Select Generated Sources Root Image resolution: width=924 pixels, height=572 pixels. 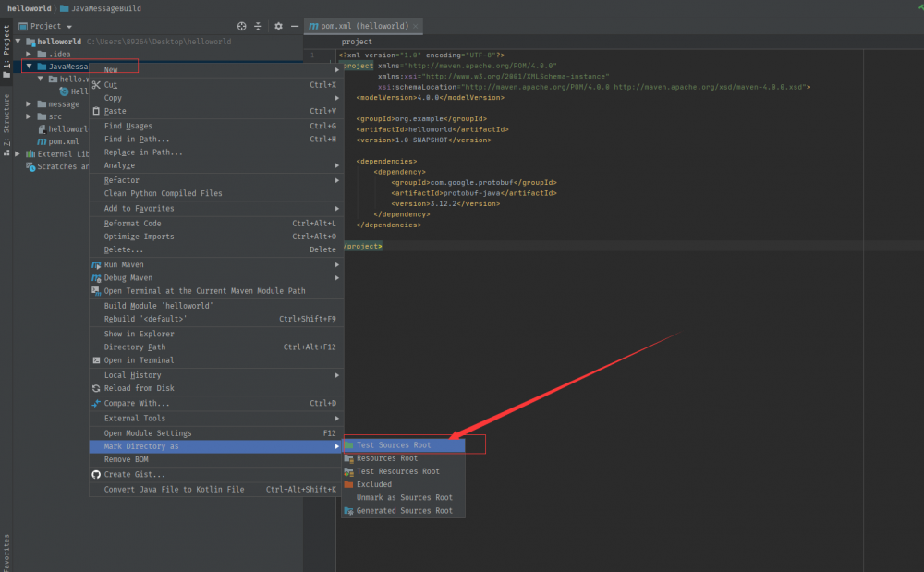[x=404, y=510]
